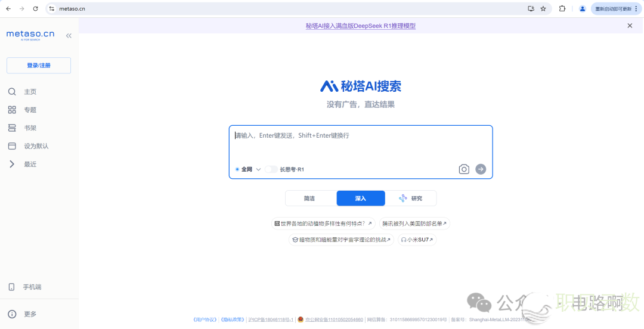Open the 主页 search icon
The width and height of the screenshot is (644, 329).
[12, 92]
